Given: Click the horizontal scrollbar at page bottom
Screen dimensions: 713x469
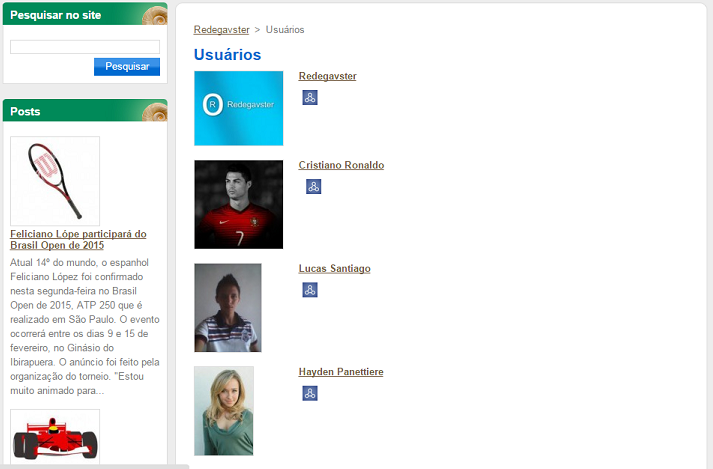Looking at the screenshot, I should tap(94, 467).
